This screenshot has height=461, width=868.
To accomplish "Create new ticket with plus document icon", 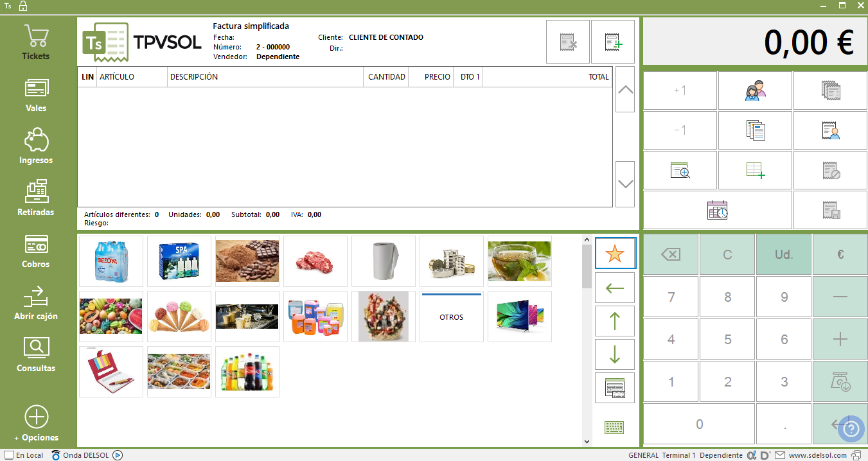I will click(613, 42).
